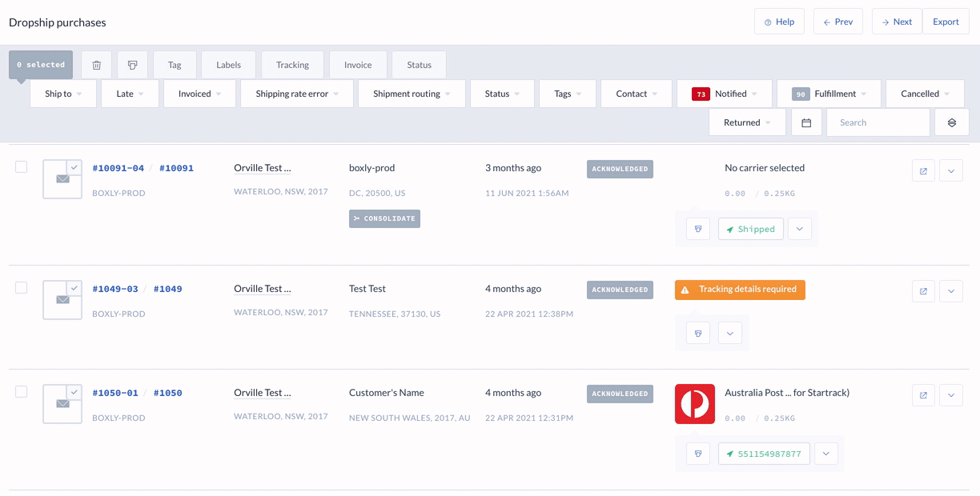Click the Shipped status button

(750, 229)
